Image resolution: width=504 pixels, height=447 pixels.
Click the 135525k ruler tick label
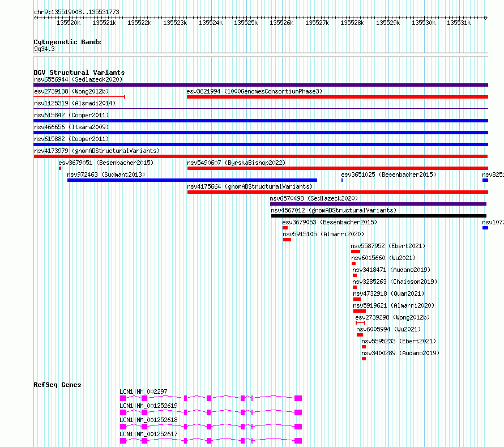tap(246, 23)
